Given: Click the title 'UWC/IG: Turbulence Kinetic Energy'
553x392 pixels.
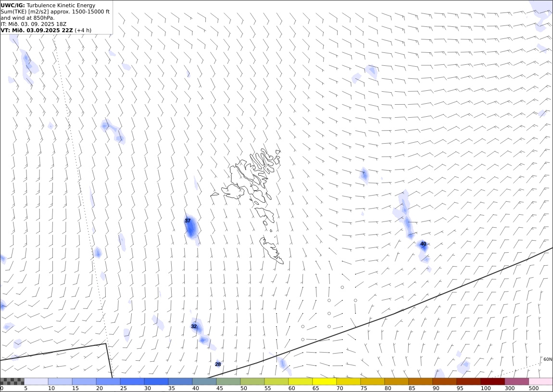Looking at the screenshot, I should coord(48,5).
